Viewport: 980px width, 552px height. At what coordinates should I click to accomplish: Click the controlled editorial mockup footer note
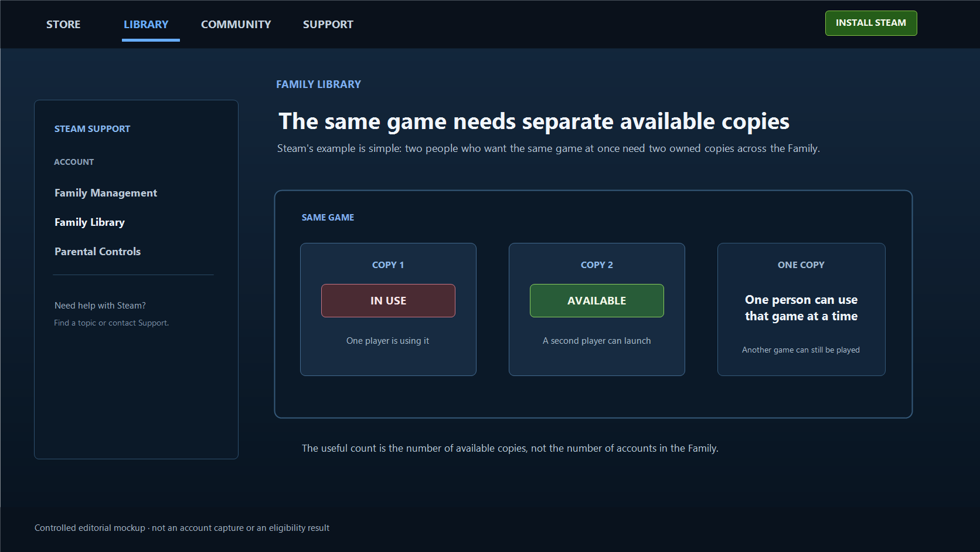pyautogui.click(x=182, y=527)
